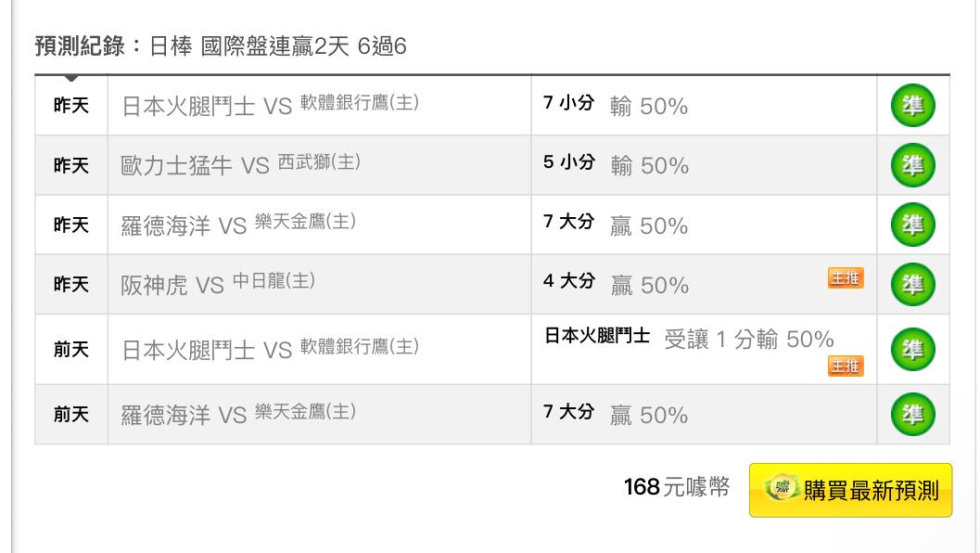Image resolution: width=980 pixels, height=553 pixels.
Task: Click the 5 小分 輸 50% prediction
Action: click(x=616, y=165)
